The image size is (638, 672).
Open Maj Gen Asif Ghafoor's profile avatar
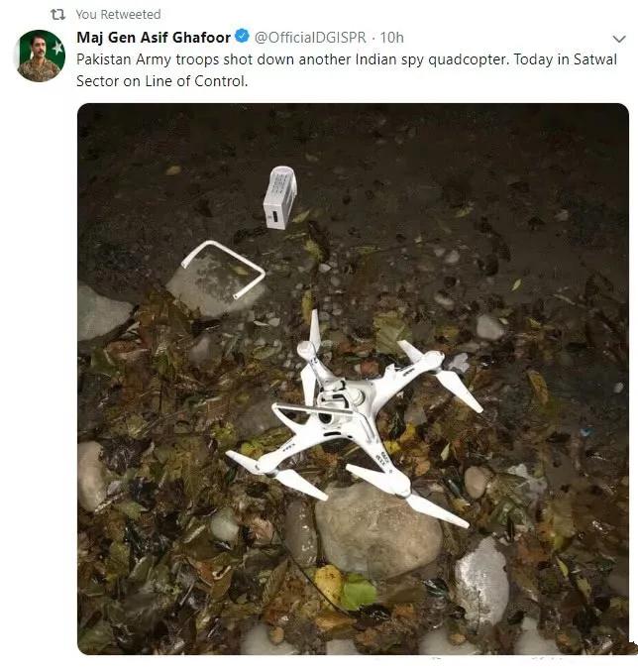click(41, 56)
